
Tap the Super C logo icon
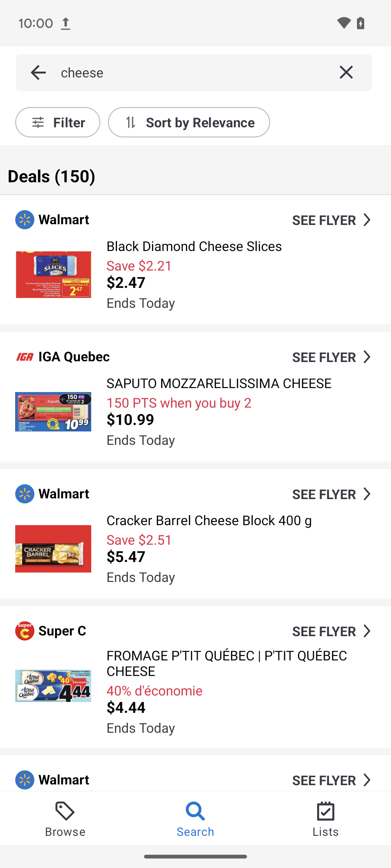click(25, 631)
